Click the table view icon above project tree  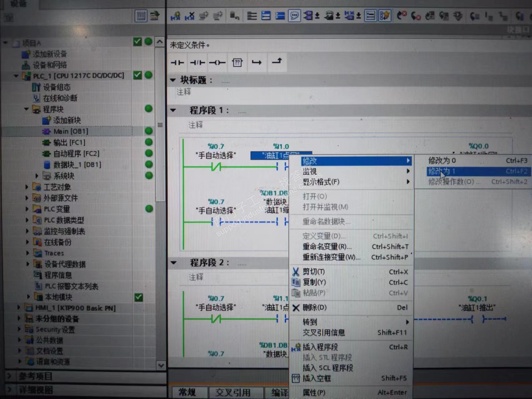click(x=141, y=16)
